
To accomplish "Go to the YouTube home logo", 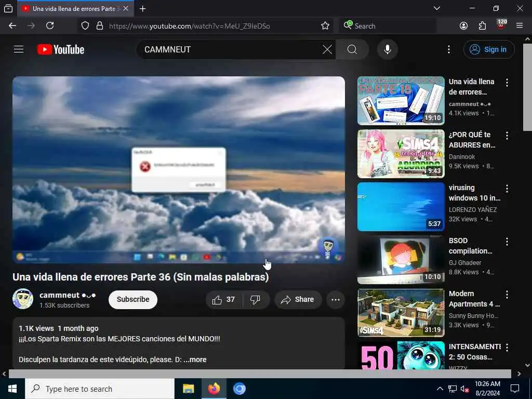I will coord(61,49).
